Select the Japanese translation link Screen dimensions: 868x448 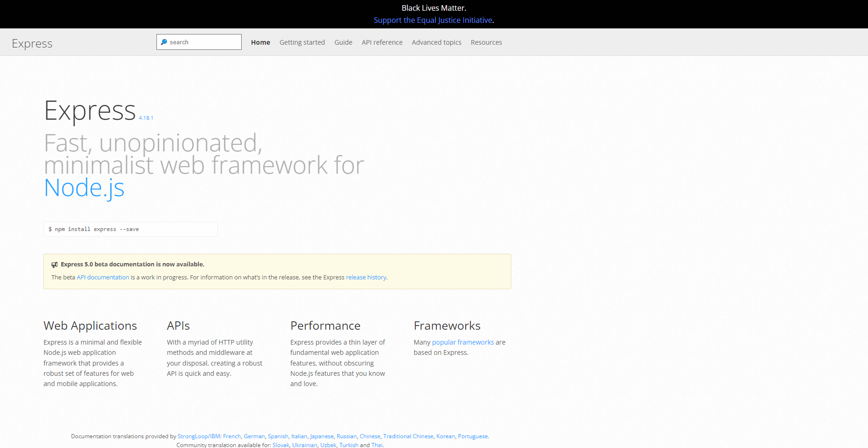(x=322, y=436)
